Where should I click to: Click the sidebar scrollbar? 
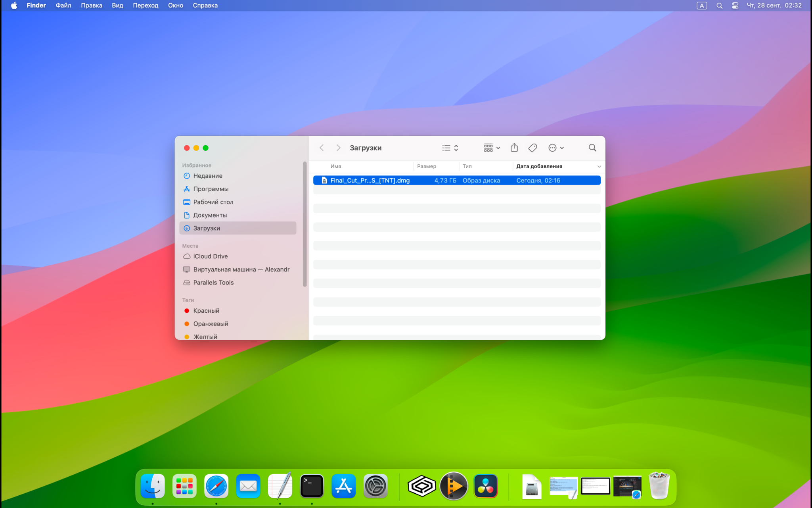pos(304,224)
